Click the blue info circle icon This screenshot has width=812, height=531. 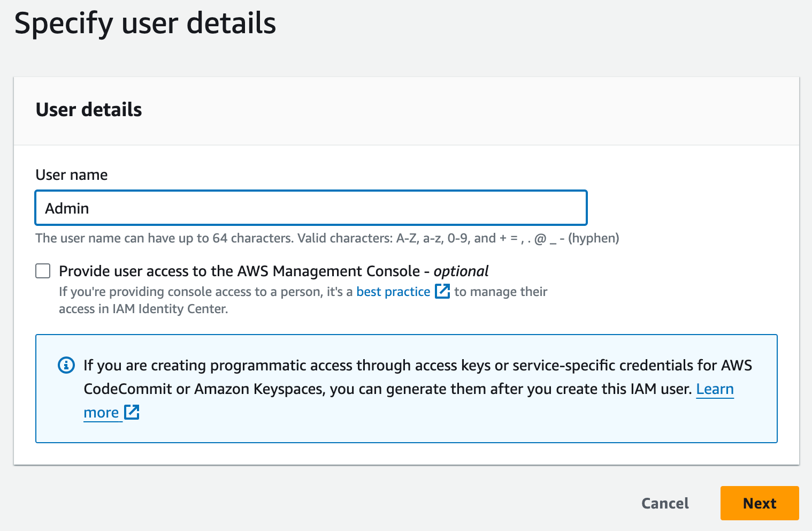pos(66,366)
